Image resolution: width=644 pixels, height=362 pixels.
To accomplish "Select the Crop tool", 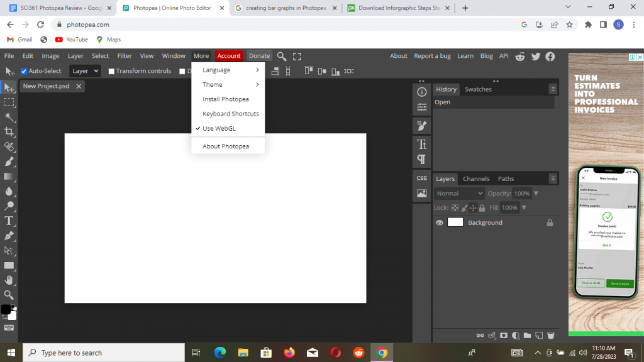I will [x=9, y=132].
